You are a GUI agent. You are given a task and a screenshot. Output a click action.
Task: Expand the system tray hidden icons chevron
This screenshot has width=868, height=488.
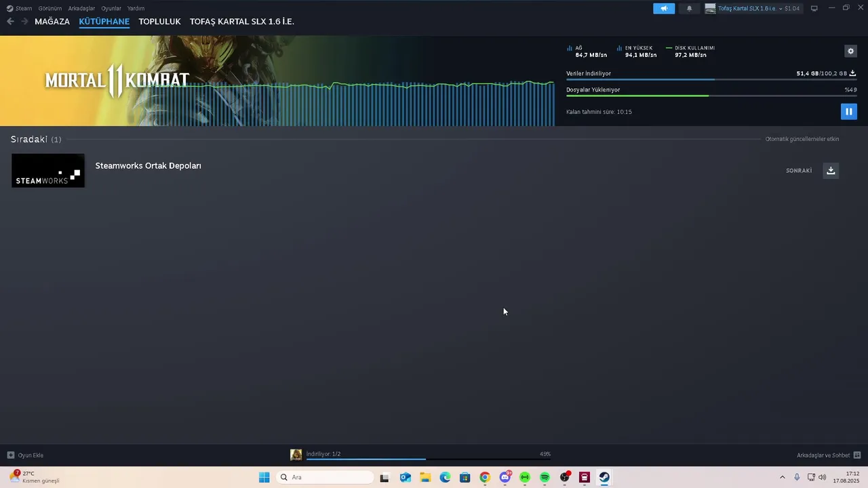782,478
